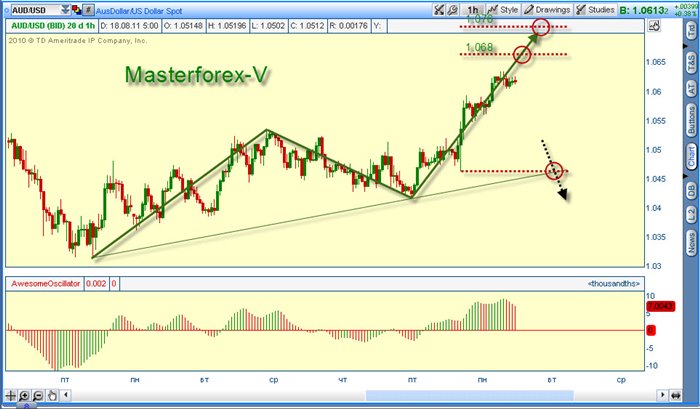
Task: Click the 1.065 price axis label
Action: tap(656, 62)
